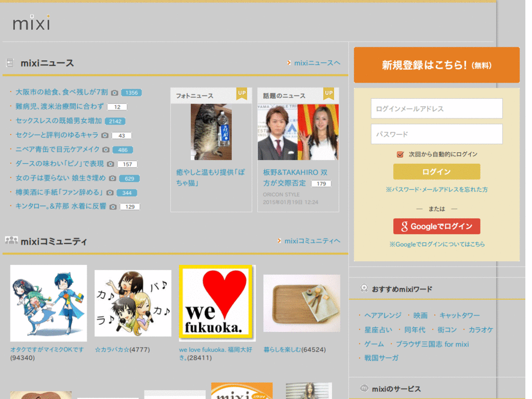Click the badge icon beside おすすめmixiワード
The image size is (532, 399).
tap(364, 289)
